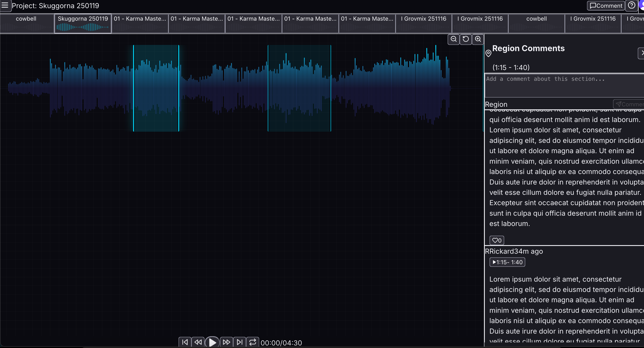Click the 'RRickard34m ago' comment header

tap(514, 251)
